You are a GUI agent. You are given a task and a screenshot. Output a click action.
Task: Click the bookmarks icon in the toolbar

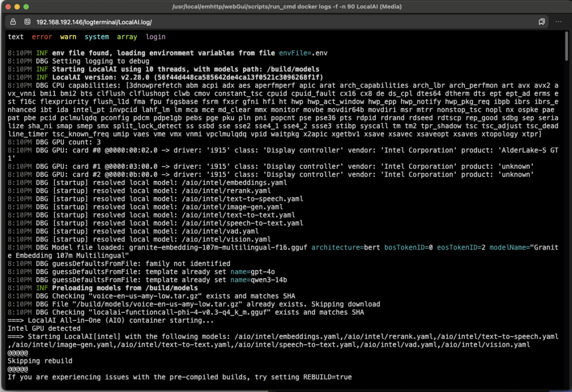[542, 22]
